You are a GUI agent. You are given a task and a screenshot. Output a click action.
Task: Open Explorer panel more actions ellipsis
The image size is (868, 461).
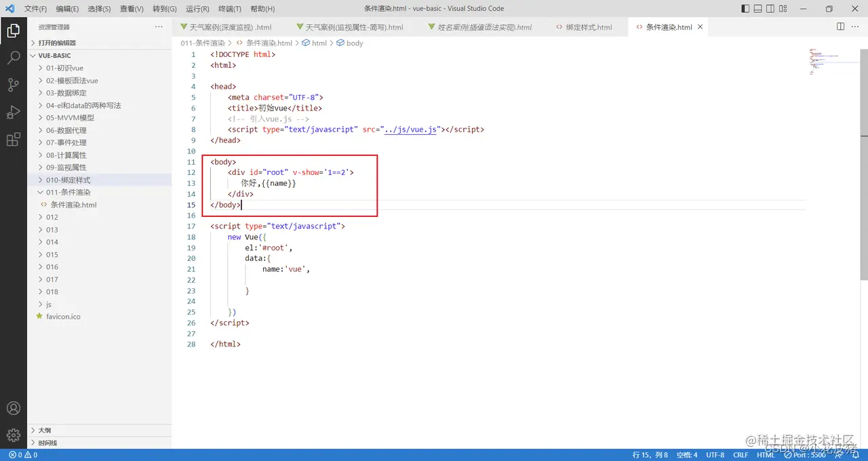point(159,27)
